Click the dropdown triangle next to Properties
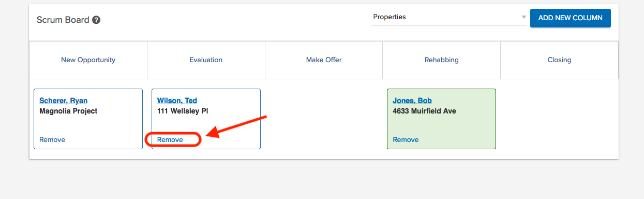Image resolution: width=644 pixels, height=199 pixels. (x=523, y=17)
